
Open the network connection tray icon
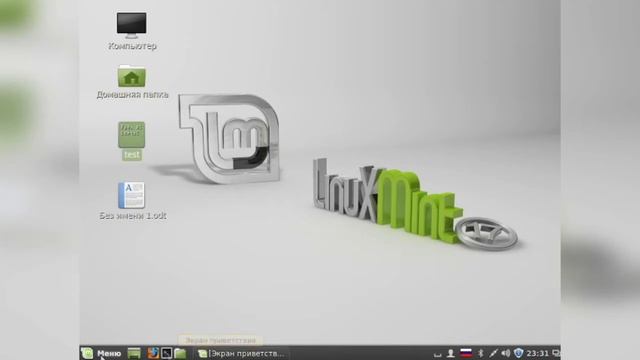pos(493,353)
